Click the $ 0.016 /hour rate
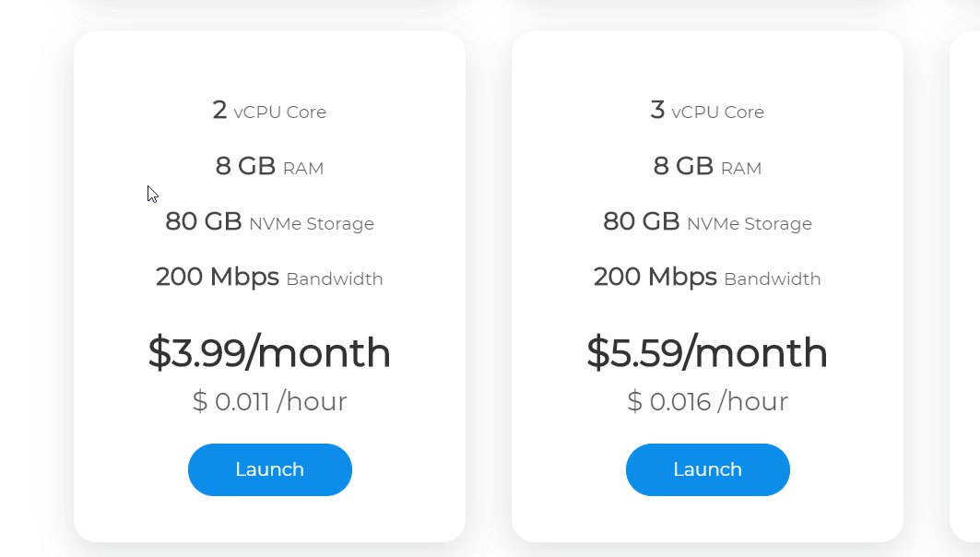The width and height of the screenshot is (980, 557). pyautogui.click(x=707, y=401)
